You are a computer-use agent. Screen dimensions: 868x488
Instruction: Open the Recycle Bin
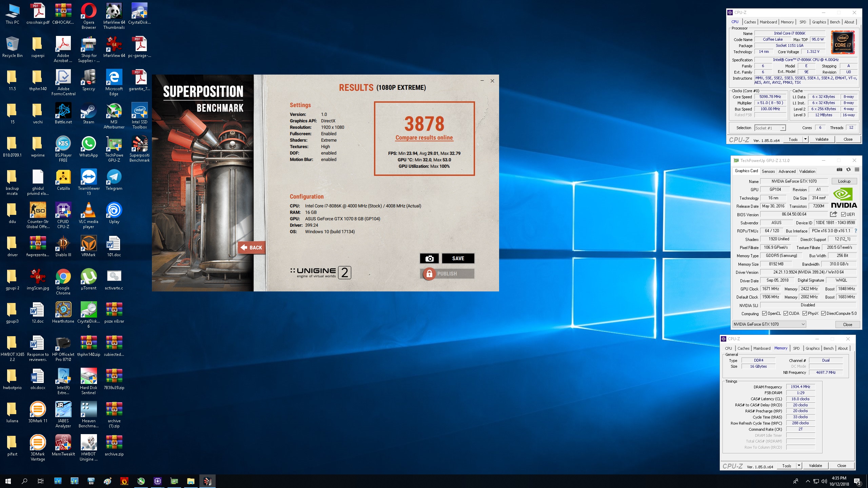pos(13,47)
